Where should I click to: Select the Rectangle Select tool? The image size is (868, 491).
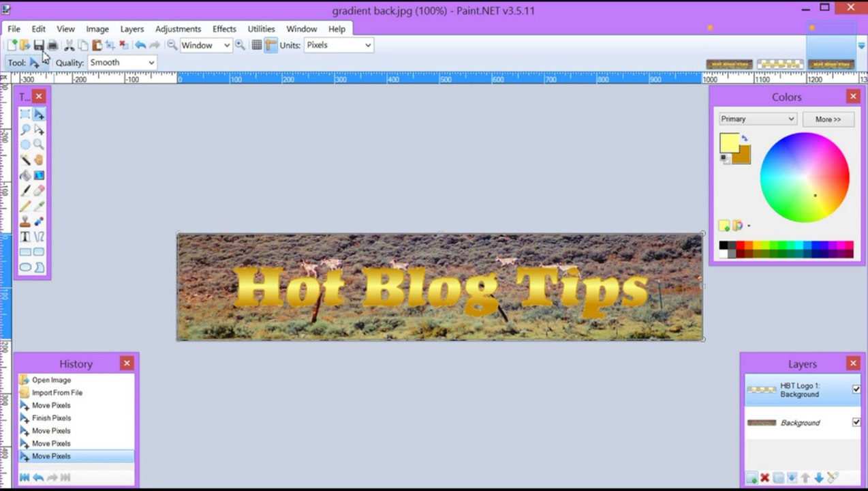click(x=25, y=115)
